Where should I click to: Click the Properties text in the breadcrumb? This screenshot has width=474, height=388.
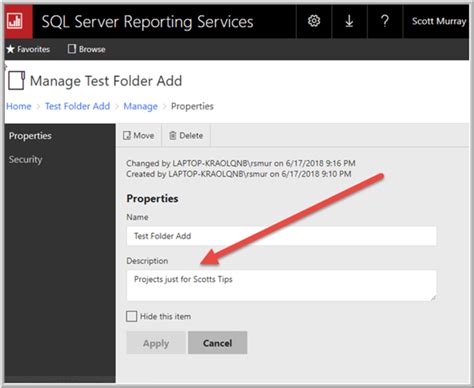192,106
